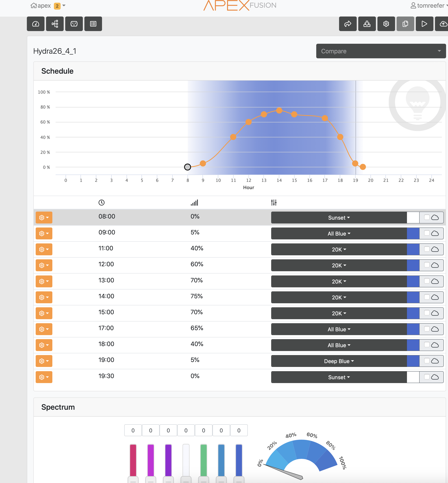Open 20K preset dropdown at 14:00
448x483 pixels.
pos(339,297)
